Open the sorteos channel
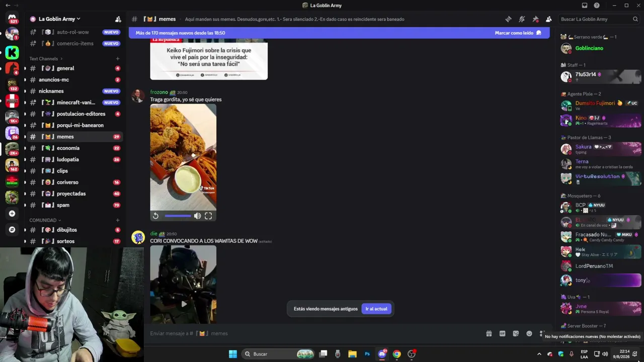This screenshot has height=362, width=644. (74, 241)
